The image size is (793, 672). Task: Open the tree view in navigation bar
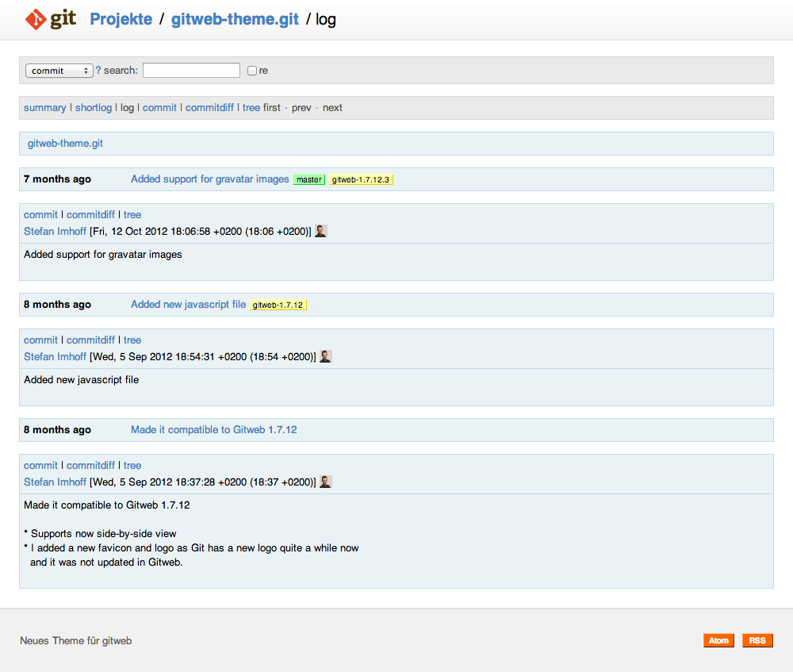[251, 108]
